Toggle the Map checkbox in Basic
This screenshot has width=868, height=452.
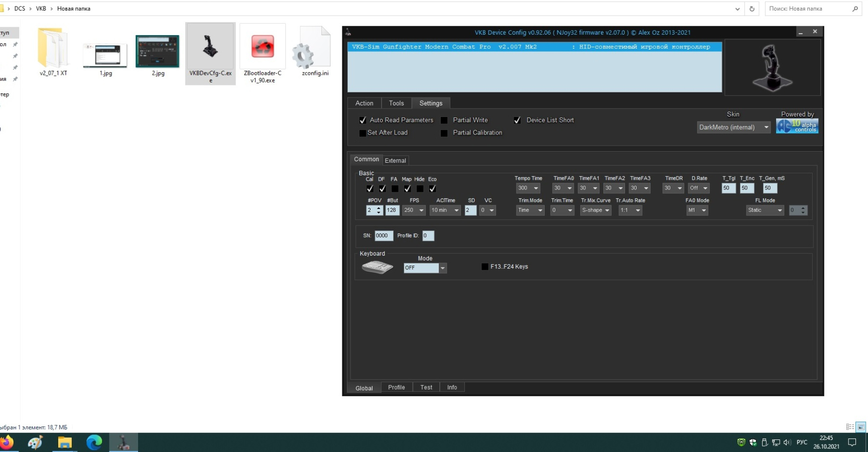coord(408,189)
